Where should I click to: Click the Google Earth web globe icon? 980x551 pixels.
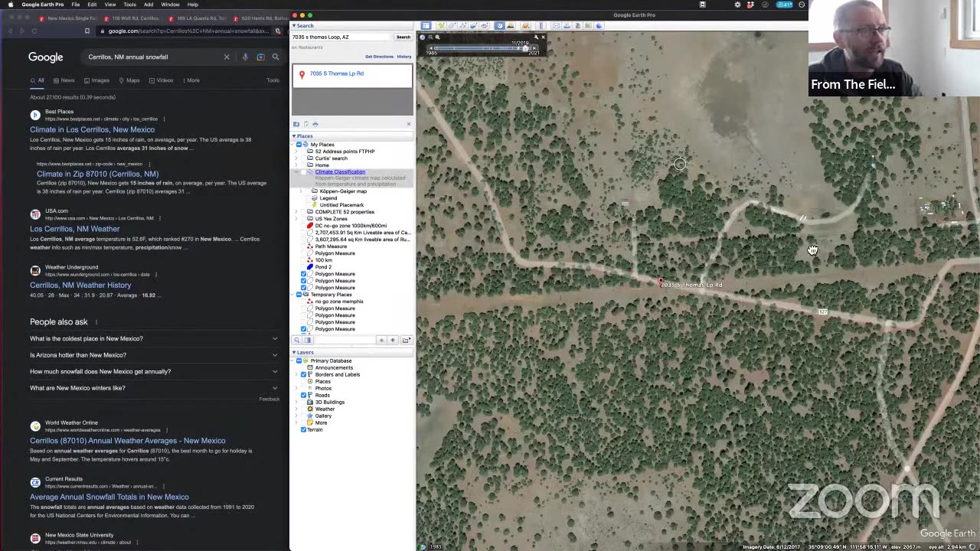(x=599, y=26)
